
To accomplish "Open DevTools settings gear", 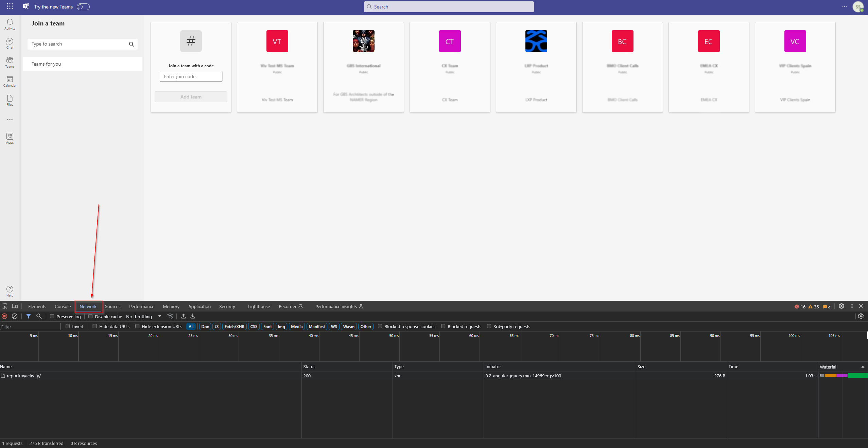I will click(841, 306).
